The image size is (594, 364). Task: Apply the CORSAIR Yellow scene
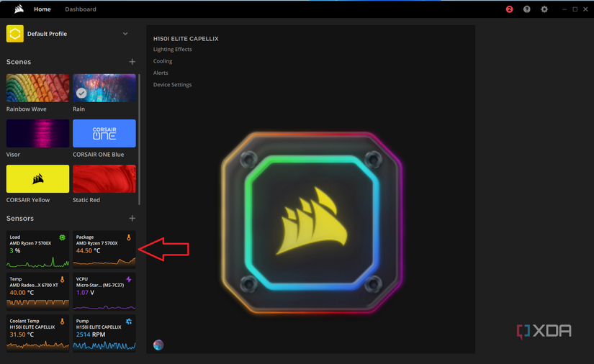pos(37,178)
